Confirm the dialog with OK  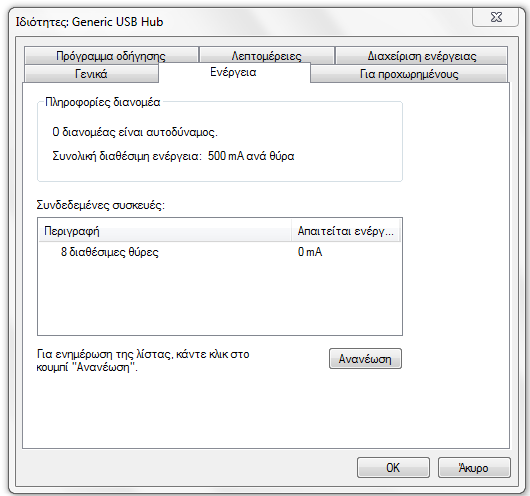[393, 468]
